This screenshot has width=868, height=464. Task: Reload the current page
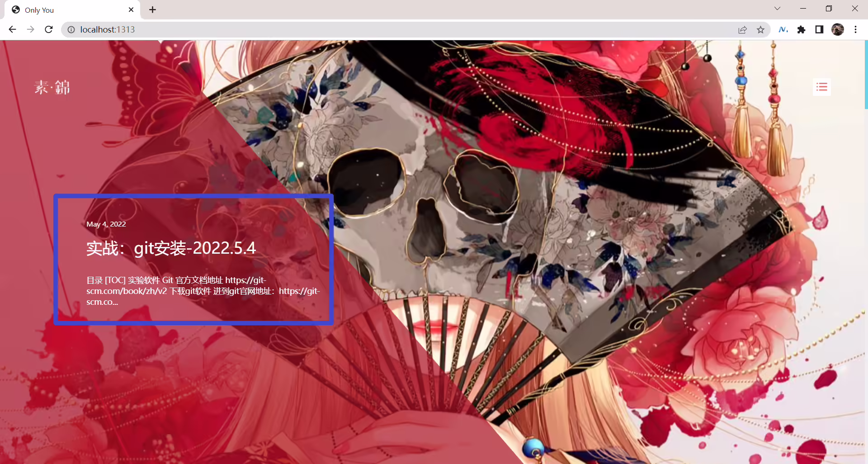pos(49,29)
